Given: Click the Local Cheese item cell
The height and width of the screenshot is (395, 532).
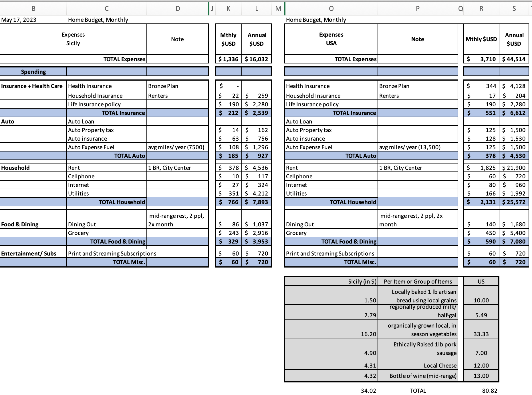Looking at the screenshot, I should click(418, 366).
